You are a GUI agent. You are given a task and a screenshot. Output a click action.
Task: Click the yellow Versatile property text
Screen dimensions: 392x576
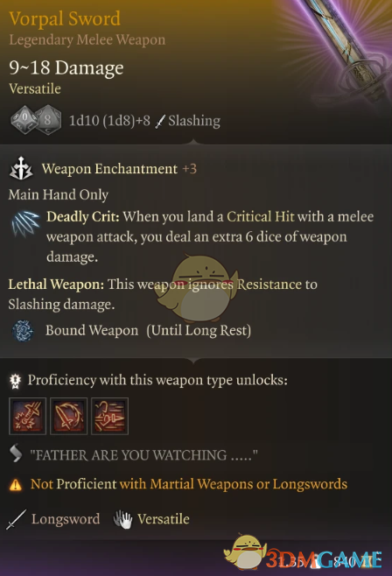35,88
